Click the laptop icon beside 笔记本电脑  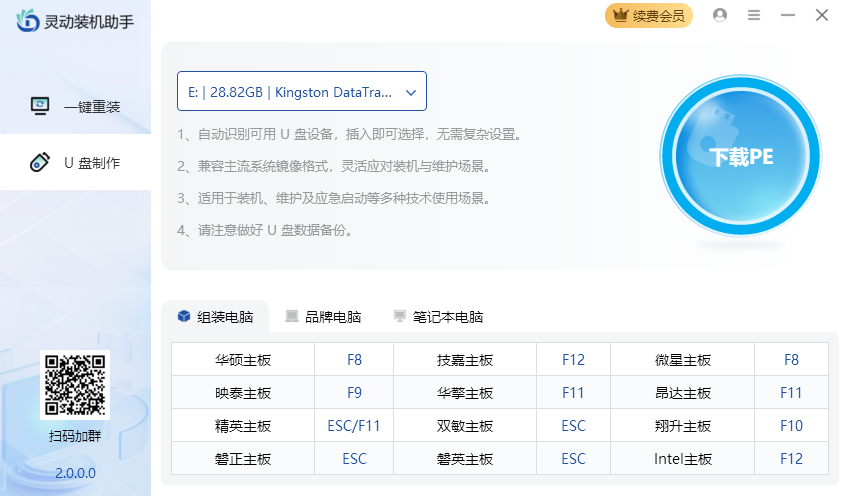click(x=400, y=317)
